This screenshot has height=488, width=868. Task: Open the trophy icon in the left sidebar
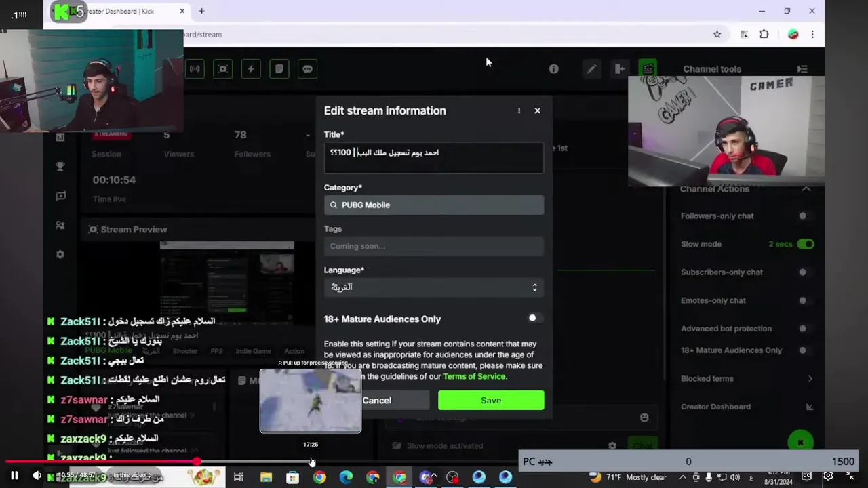60,166
